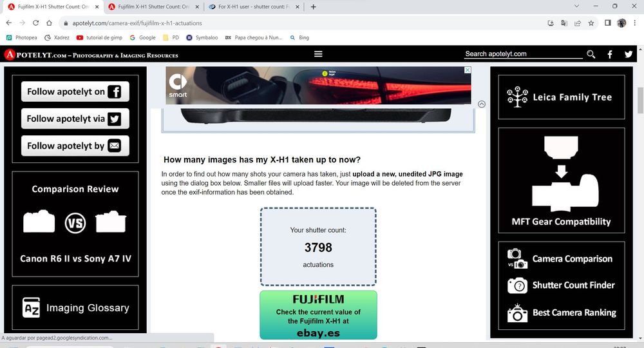
Task: Click the page vertical scrollbar thumb
Action: (x=640, y=100)
